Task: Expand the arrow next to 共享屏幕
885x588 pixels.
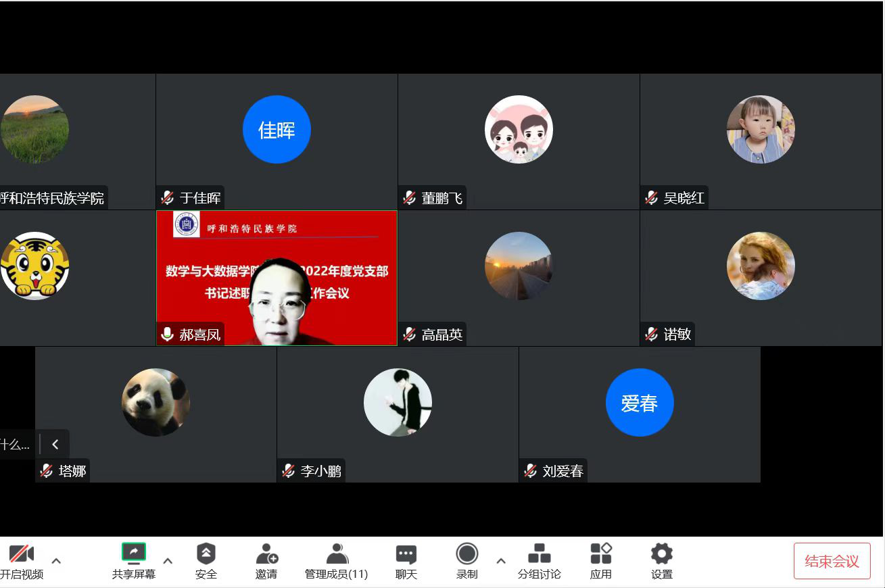Action: pyautogui.click(x=168, y=560)
